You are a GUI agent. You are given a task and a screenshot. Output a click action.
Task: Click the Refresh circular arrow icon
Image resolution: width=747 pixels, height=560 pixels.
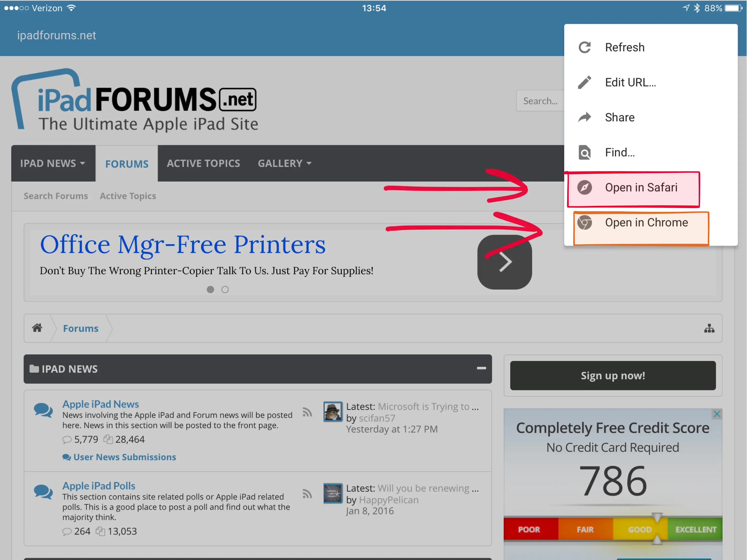[x=585, y=47]
